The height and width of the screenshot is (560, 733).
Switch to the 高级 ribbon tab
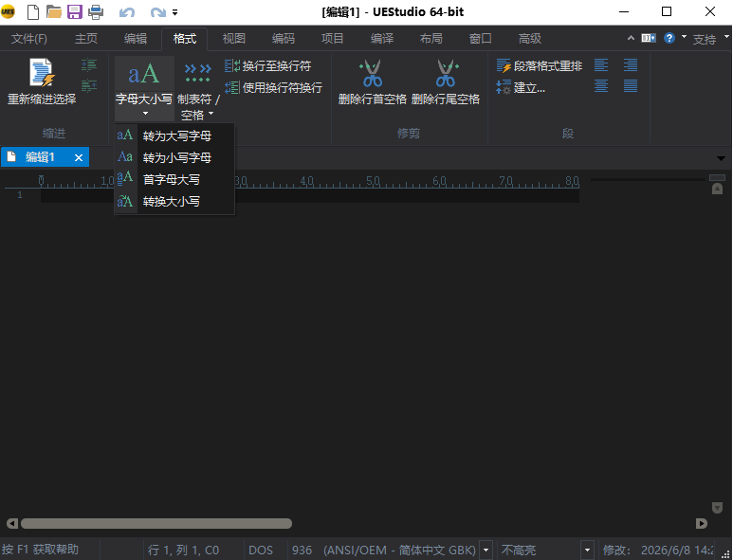[x=530, y=38]
